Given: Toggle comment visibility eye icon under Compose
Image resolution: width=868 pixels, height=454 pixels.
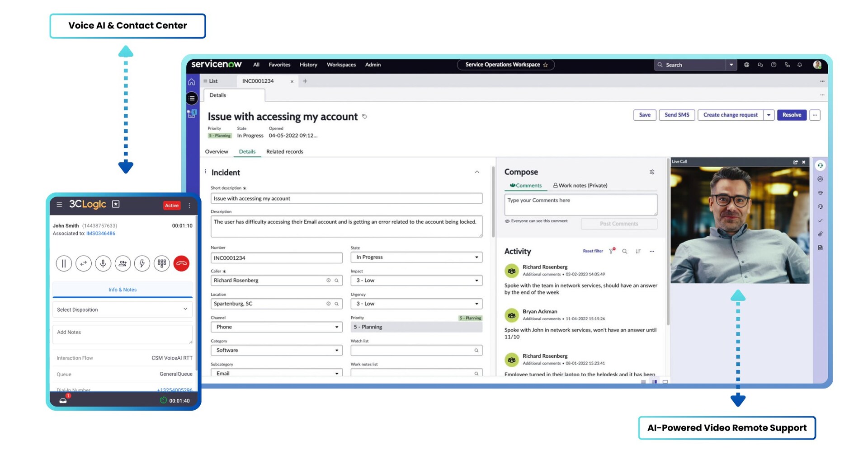Looking at the screenshot, I should click(x=507, y=221).
